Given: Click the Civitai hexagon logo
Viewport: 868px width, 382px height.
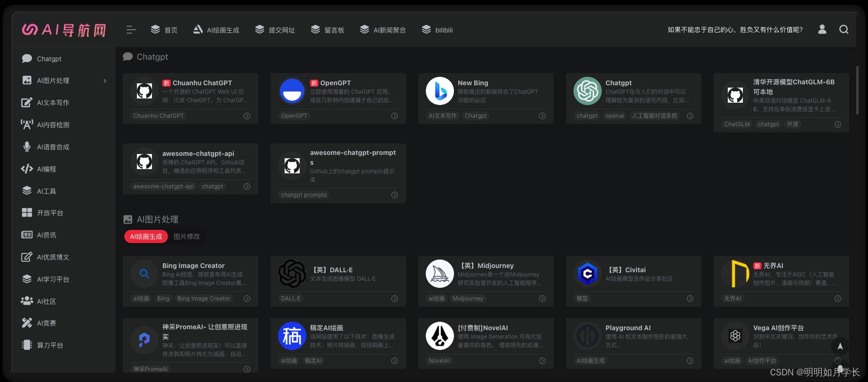Looking at the screenshot, I should point(588,274).
